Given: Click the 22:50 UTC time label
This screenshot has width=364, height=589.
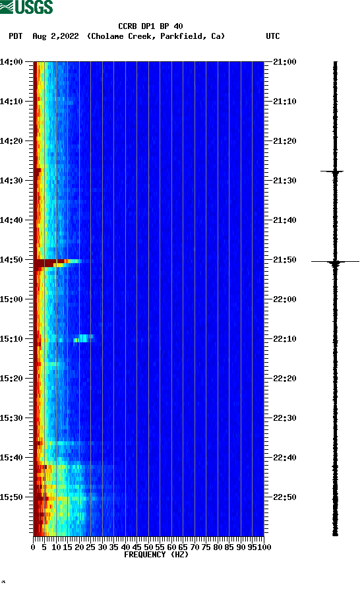Looking at the screenshot, I should [285, 497].
